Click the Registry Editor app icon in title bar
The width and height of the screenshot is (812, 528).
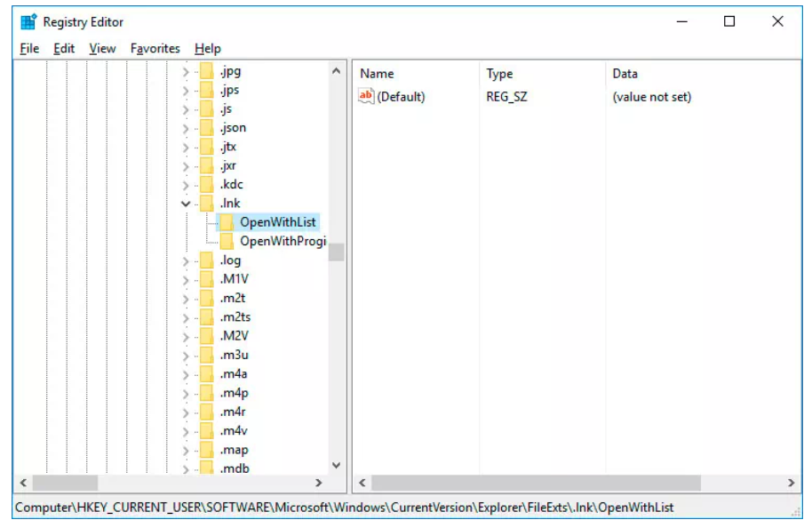coord(28,21)
